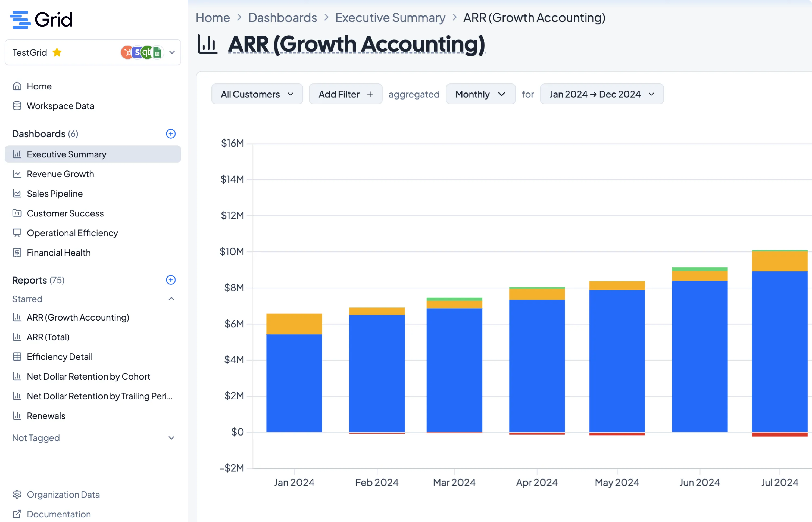This screenshot has height=522, width=812.
Task: Select Revenue Growth dashboard
Action: click(x=60, y=174)
